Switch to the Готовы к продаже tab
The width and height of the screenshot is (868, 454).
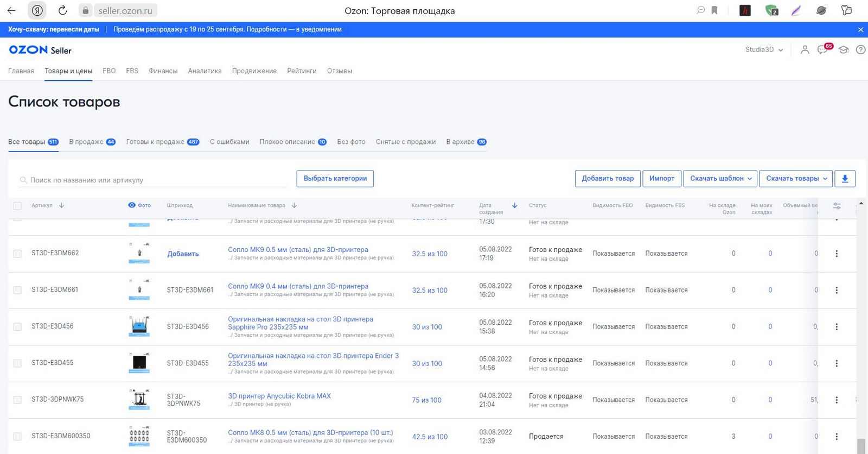[x=163, y=142]
